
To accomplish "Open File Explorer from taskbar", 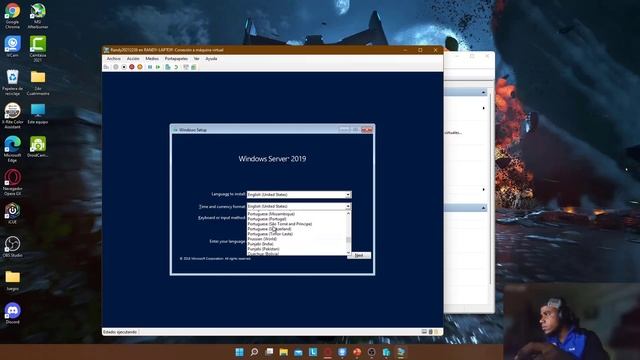I will pyautogui.click(x=284, y=352).
